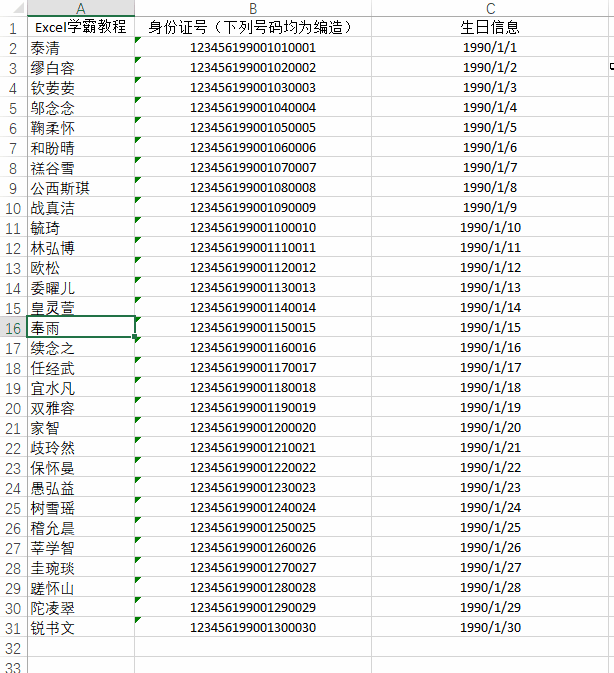Select row header 31
This screenshot has height=673, width=614.
(13, 629)
